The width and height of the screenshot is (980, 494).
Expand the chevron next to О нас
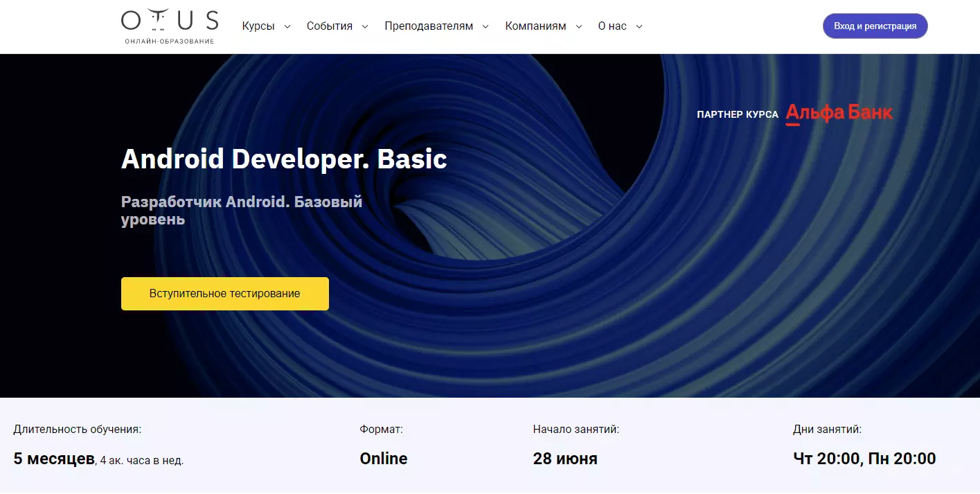639,27
